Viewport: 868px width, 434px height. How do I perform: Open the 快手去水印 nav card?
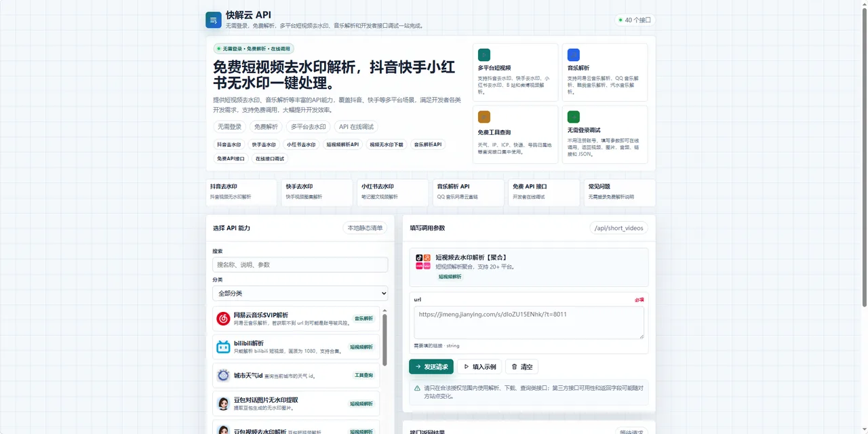[x=317, y=193]
